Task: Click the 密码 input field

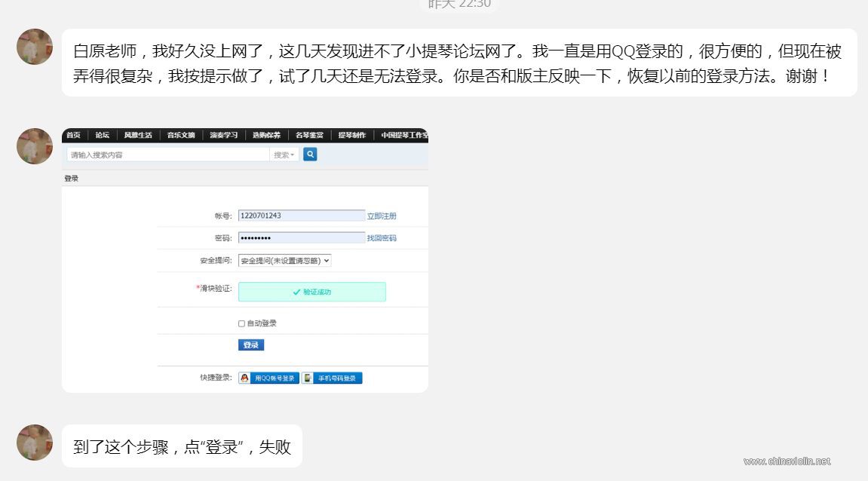Action: coord(302,237)
